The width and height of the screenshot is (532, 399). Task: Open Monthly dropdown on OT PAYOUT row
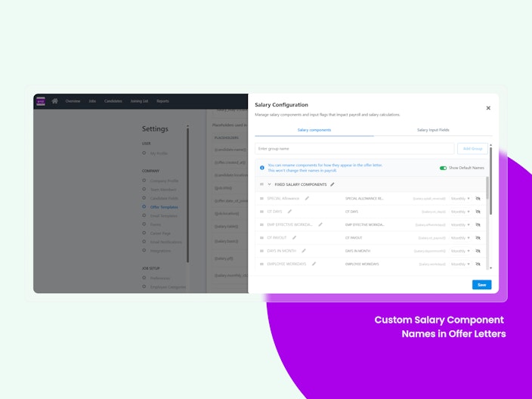pyautogui.click(x=460, y=238)
